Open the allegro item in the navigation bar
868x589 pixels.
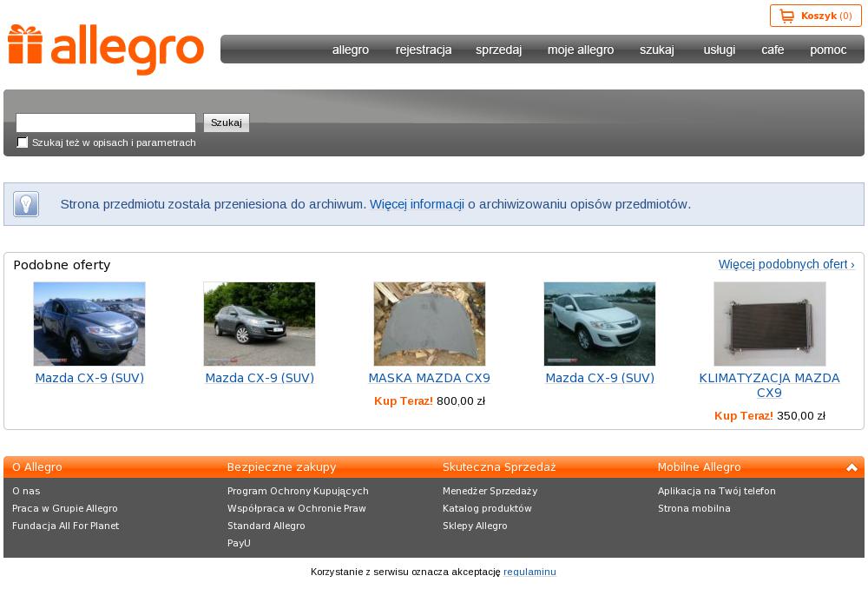[x=351, y=50]
